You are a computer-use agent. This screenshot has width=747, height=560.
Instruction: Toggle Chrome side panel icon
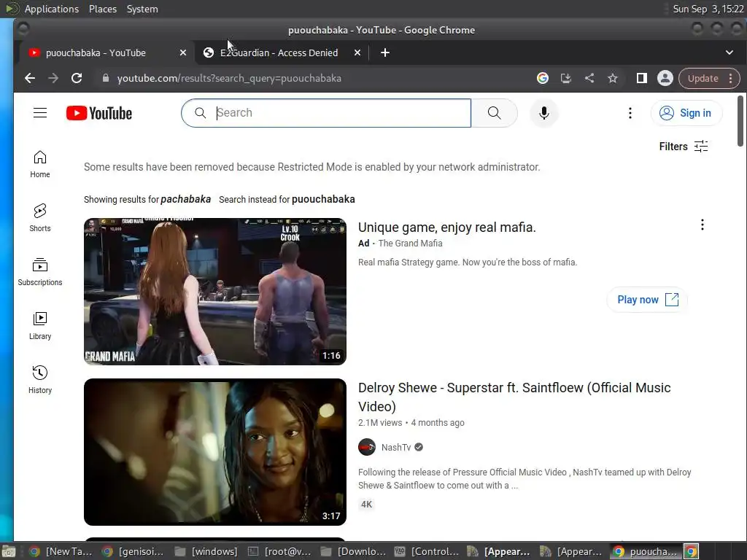coord(642,78)
